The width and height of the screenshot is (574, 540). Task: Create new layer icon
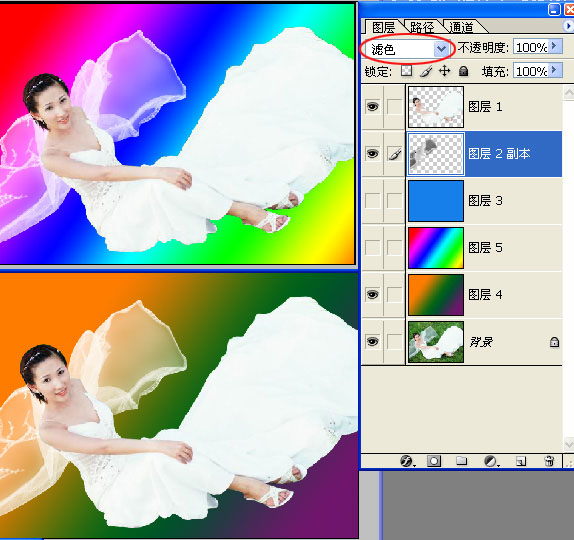[521, 461]
